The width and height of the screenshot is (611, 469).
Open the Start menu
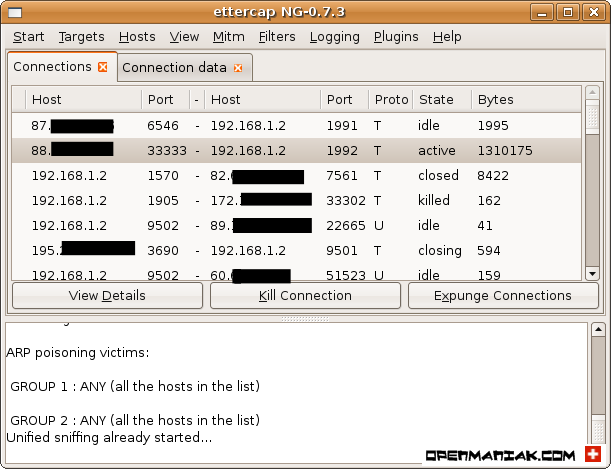click(28, 36)
